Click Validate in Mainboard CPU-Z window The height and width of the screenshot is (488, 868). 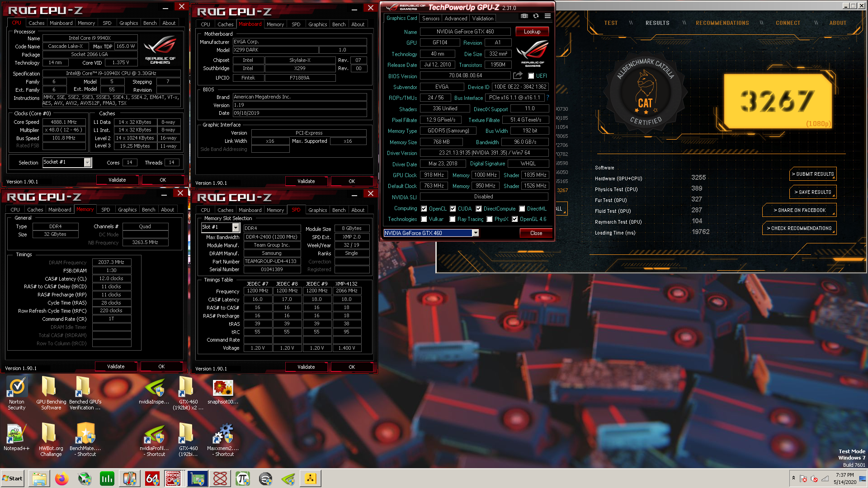[306, 181]
